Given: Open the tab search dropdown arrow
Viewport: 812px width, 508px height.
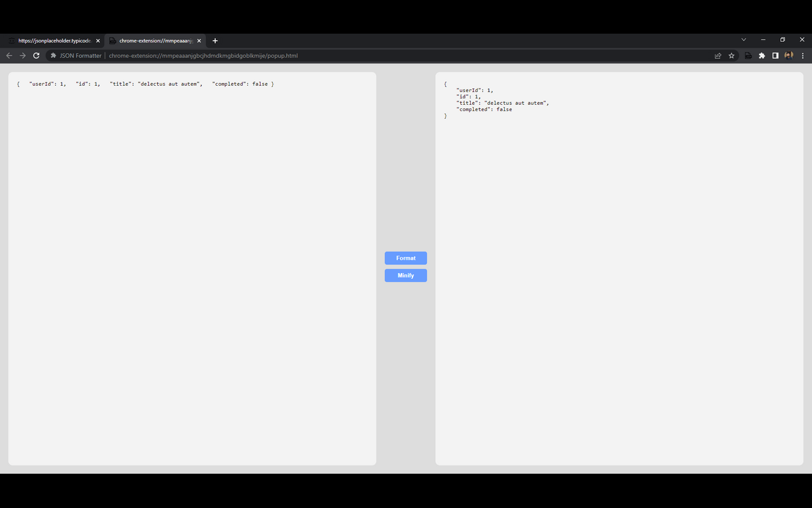Looking at the screenshot, I should pyautogui.click(x=743, y=40).
